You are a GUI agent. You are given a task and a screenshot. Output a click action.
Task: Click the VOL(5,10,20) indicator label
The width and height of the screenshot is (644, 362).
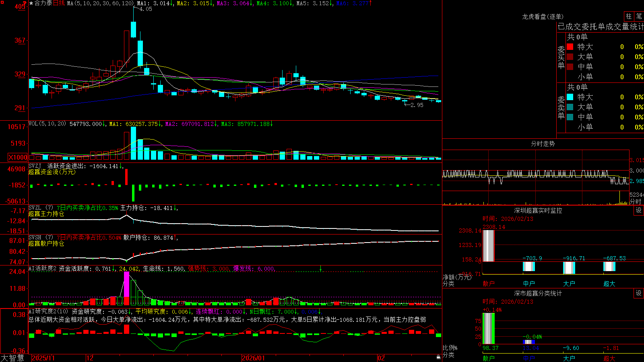pyautogui.click(x=47, y=124)
